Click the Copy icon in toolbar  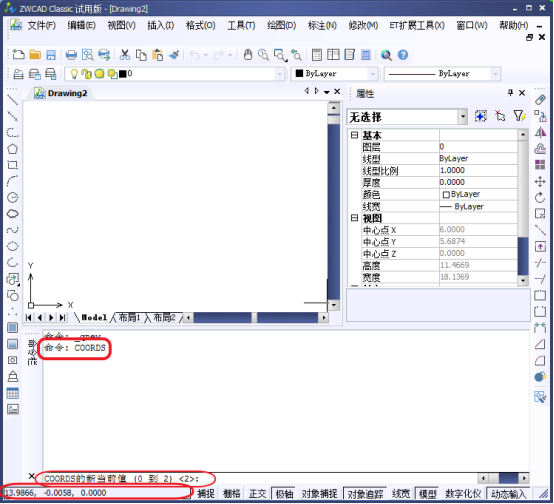pyautogui.click(x=141, y=55)
